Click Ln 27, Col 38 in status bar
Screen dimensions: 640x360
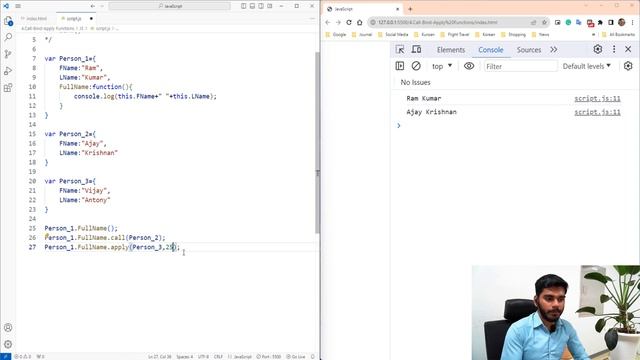[160, 357]
